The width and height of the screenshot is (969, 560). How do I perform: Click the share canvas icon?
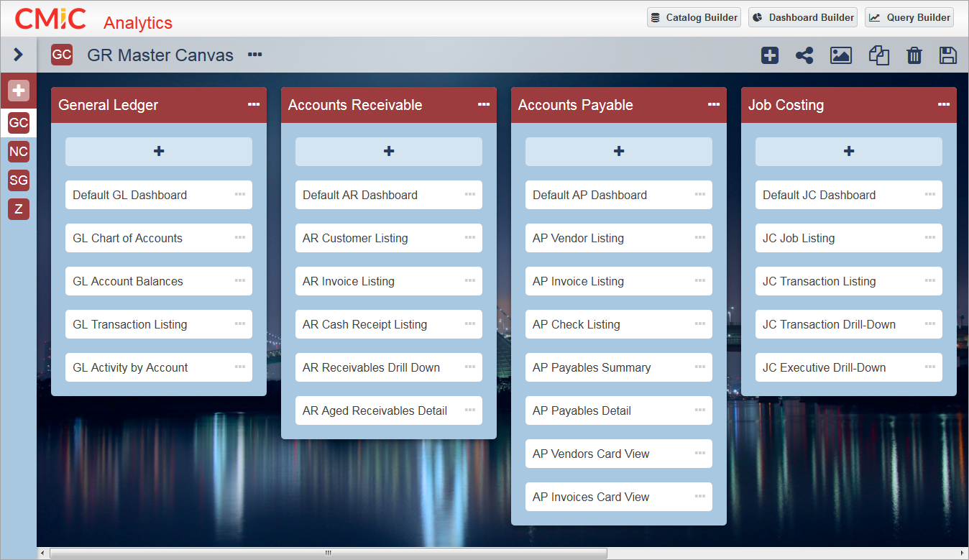tap(804, 55)
